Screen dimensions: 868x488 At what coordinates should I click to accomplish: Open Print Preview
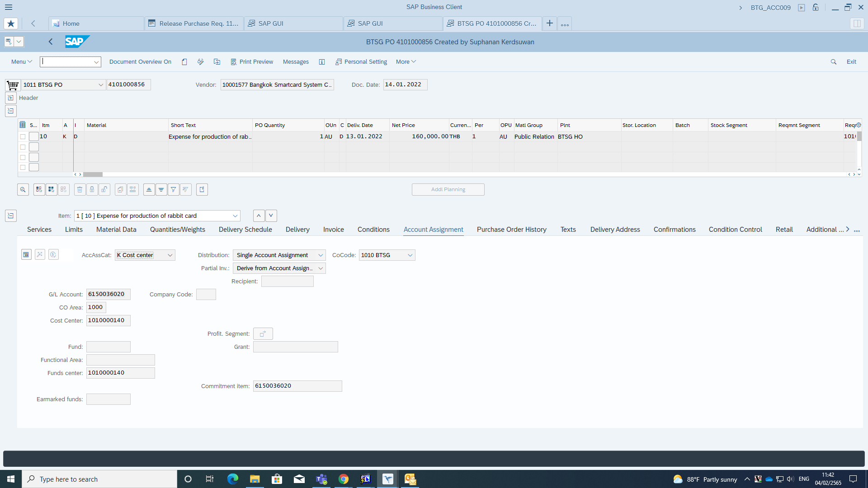(x=252, y=62)
